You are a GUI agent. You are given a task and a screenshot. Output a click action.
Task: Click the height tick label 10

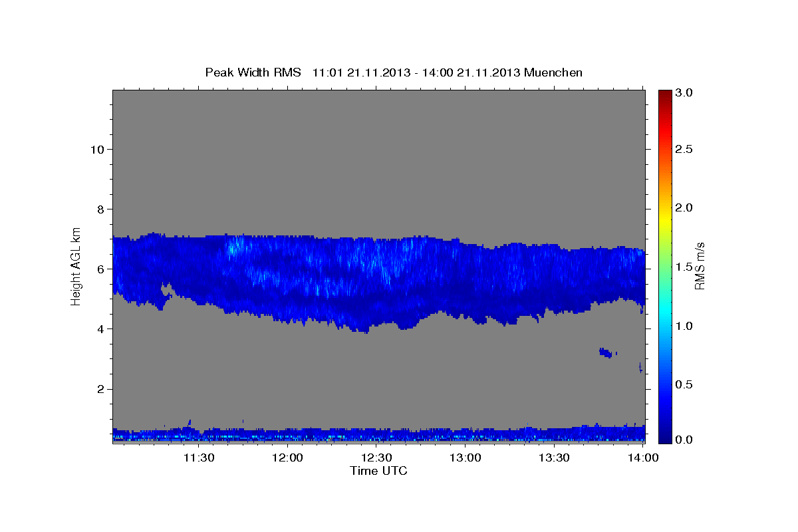(x=96, y=149)
